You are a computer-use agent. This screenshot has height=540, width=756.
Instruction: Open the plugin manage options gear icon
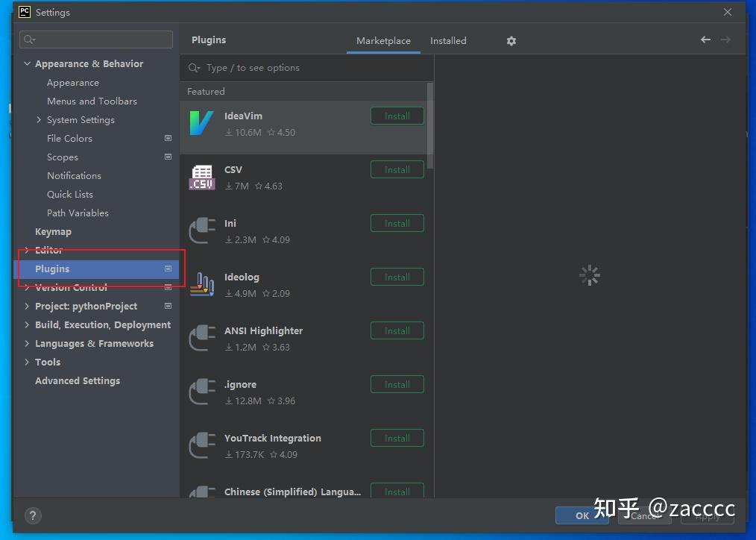point(511,41)
